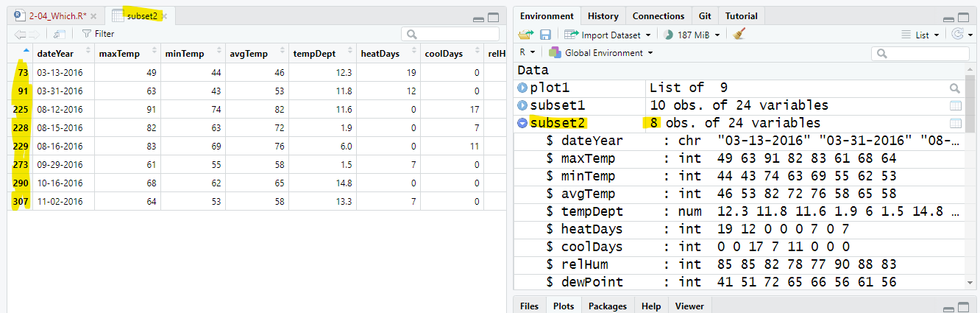
Task: Switch to the History tab
Action: 603,15
